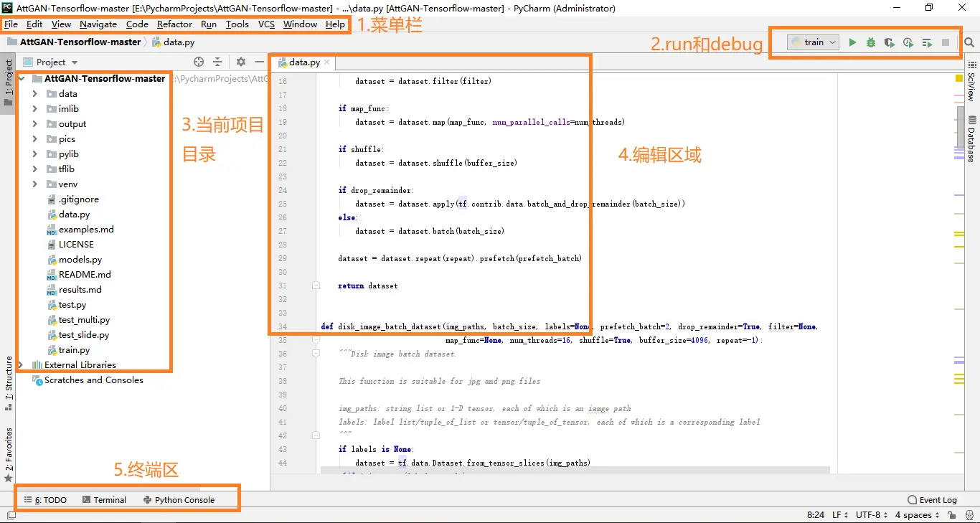This screenshot has height=523, width=980.
Task: Open the run configuration train dropdown
Action: pos(813,43)
